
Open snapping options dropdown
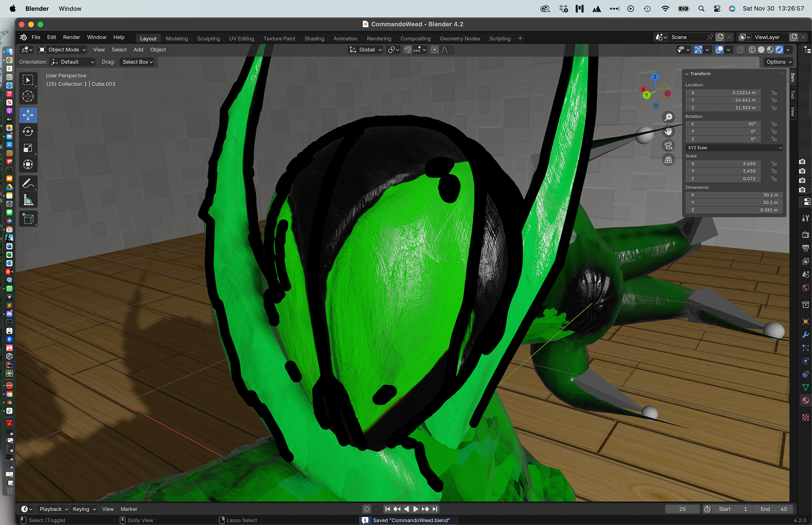(420, 50)
